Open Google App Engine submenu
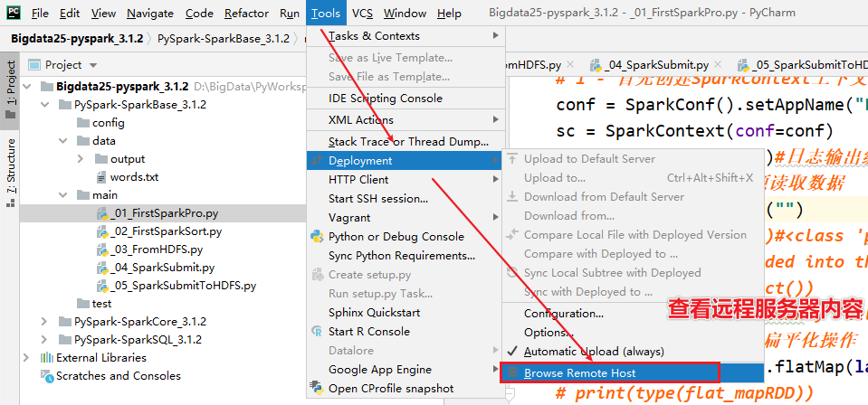 (405, 370)
